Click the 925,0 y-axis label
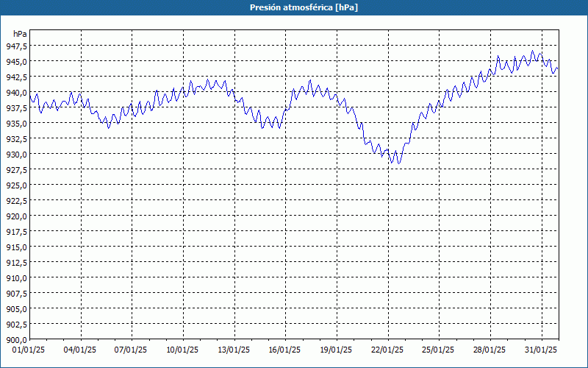Viewport: 588px width, 368px height. [17, 185]
